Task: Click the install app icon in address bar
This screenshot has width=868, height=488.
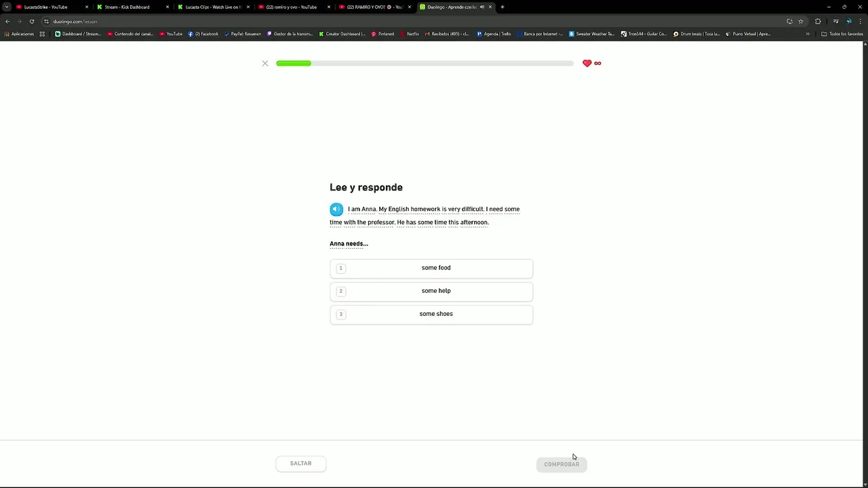Action: 789,21
